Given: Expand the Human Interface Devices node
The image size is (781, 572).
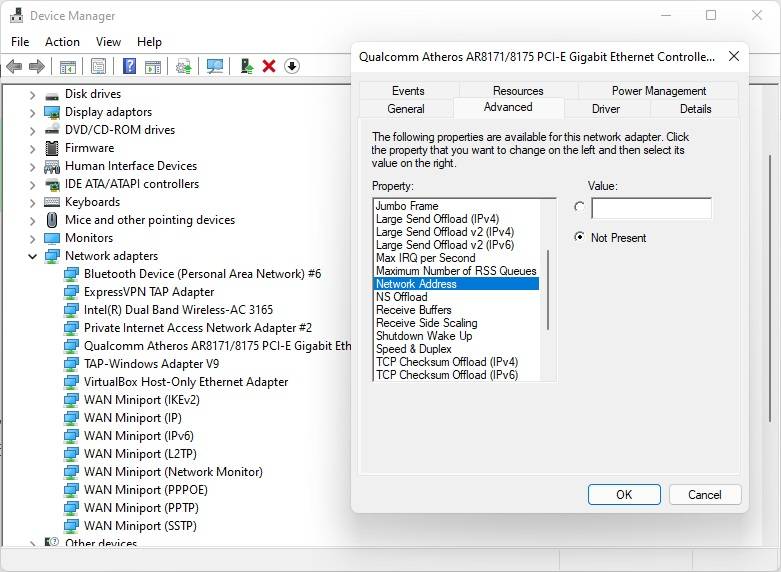Looking at the screenshot, I should pyautogui.click(x=32, y=166).
